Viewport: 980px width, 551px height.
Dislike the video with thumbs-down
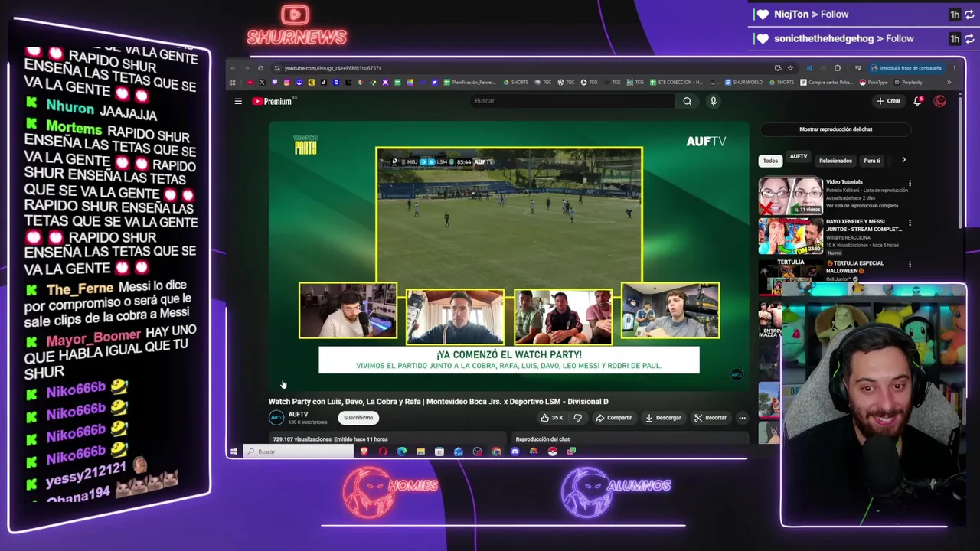578,418
